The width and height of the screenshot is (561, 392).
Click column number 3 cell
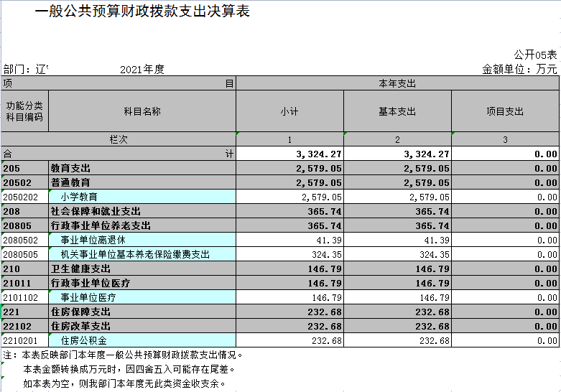click(x=505, y=139)
